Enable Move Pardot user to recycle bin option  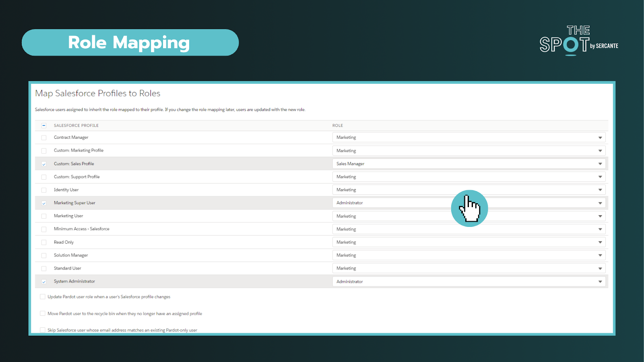point(42,313)
